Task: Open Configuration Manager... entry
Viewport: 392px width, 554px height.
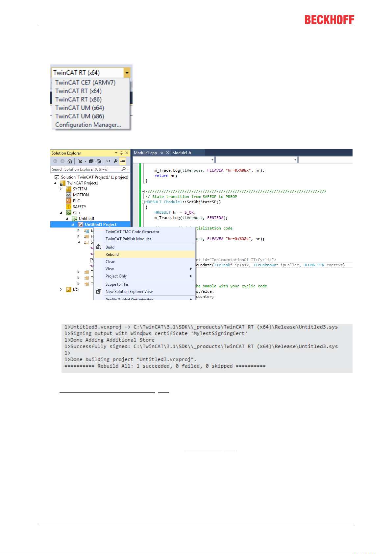Action: coord(88,125)
